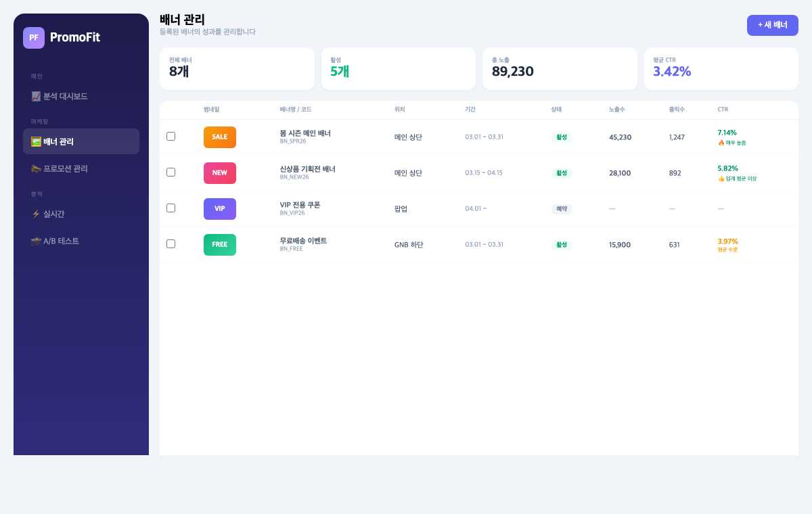Click the 썸네일 column header
This screenshot has width=812, height=514.
point(212,110)
